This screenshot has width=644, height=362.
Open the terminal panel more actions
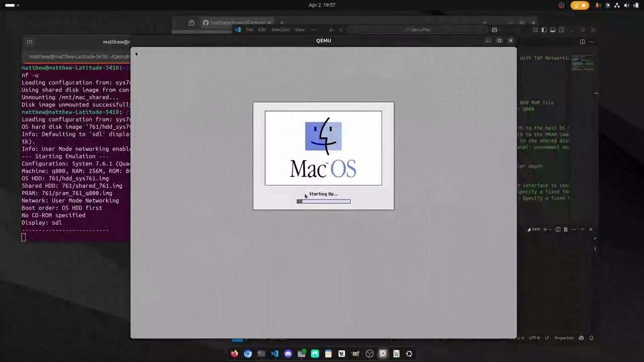(x=574, y=229)
